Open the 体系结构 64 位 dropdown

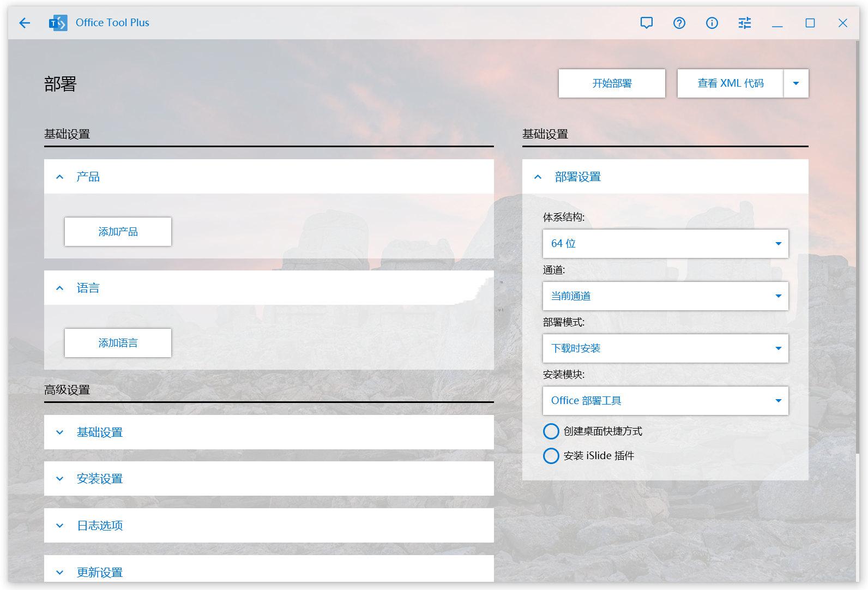coord(665,244)
